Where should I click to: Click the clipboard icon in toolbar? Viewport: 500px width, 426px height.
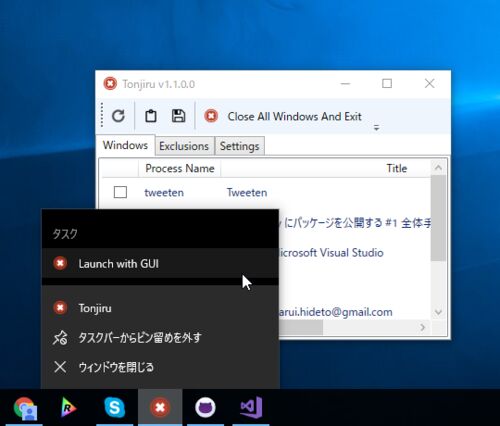click(151, 116)
